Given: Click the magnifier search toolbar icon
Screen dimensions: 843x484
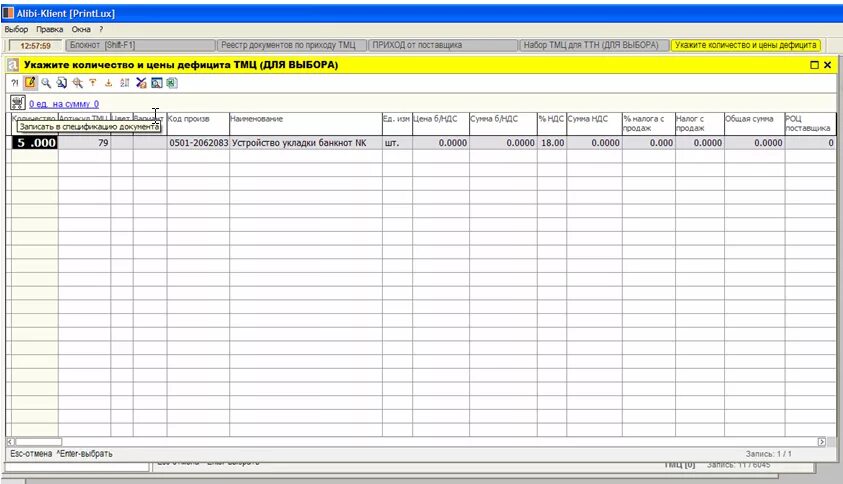Looking at the screenshot, I should click(46, 83).
